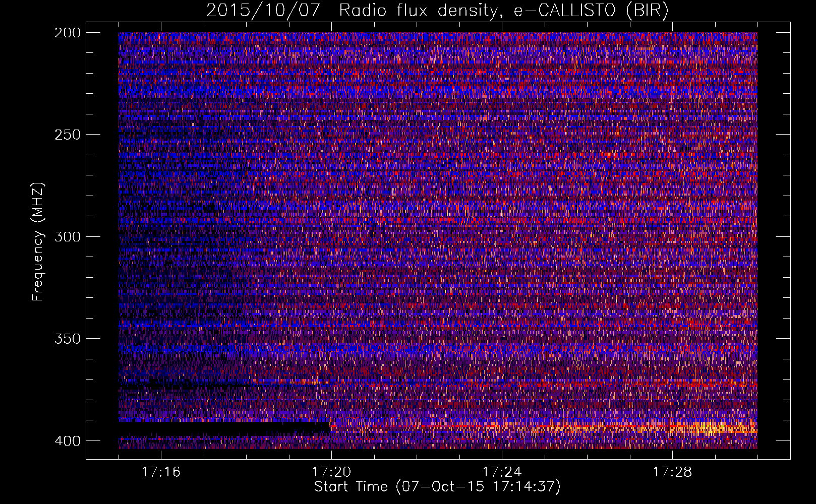Click the 200 frequency tick label
The height and width of the screenshot is (504, 816).
click(67, 33)
